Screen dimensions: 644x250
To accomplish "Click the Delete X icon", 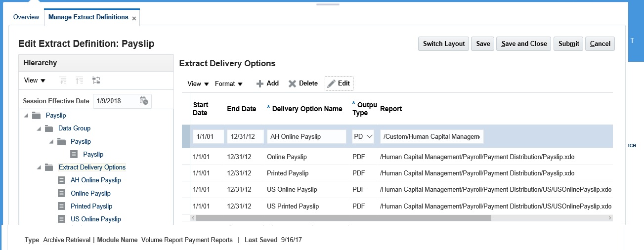I will 292,83.
